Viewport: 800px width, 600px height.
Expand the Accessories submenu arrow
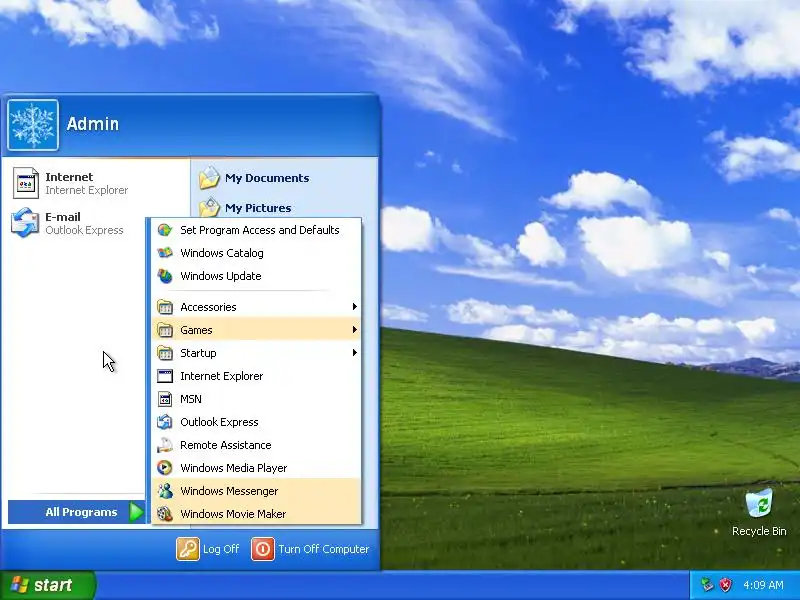[354, 307]
